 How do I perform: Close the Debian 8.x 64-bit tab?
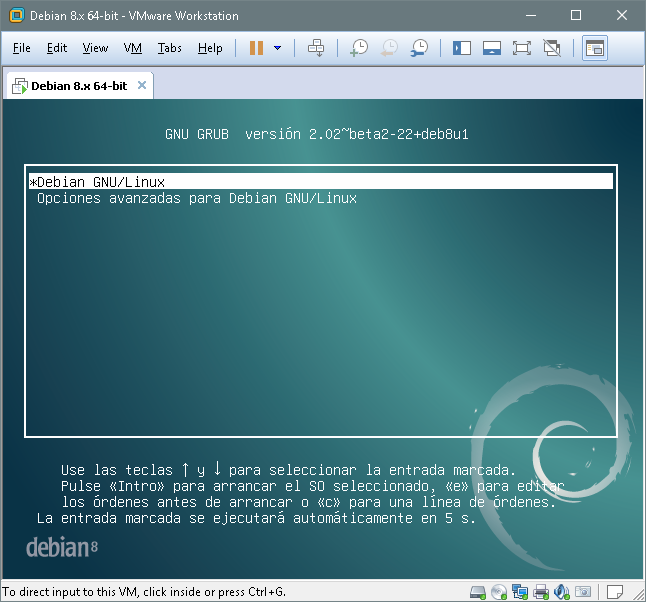142,85
